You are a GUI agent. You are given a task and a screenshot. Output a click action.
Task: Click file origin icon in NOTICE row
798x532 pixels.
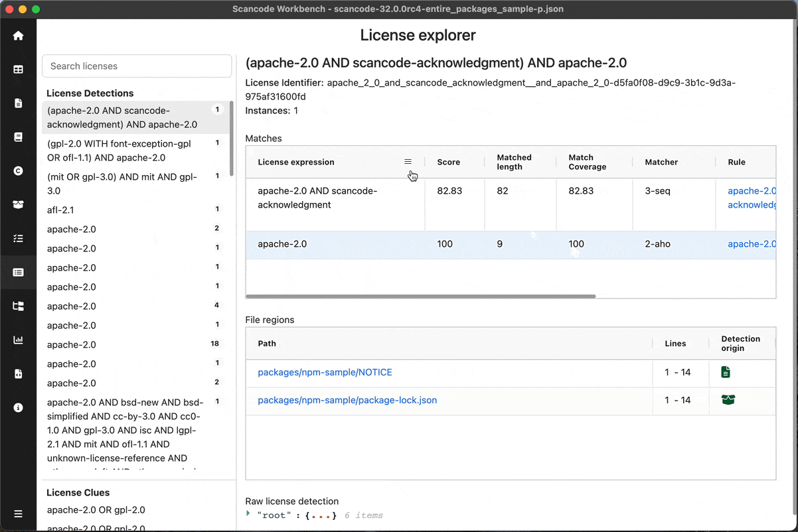726,372
